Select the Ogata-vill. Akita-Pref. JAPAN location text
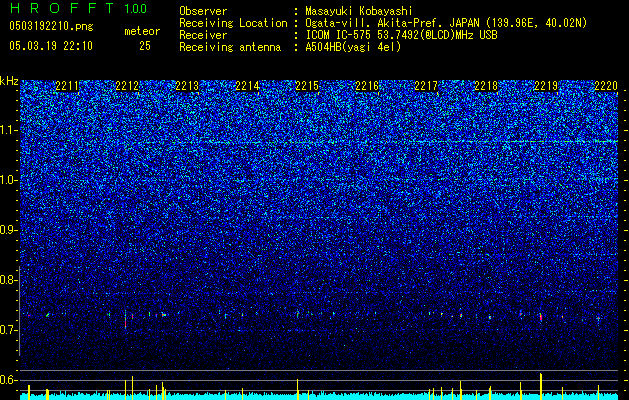629x400 pixels. click(x=446, y=23)
